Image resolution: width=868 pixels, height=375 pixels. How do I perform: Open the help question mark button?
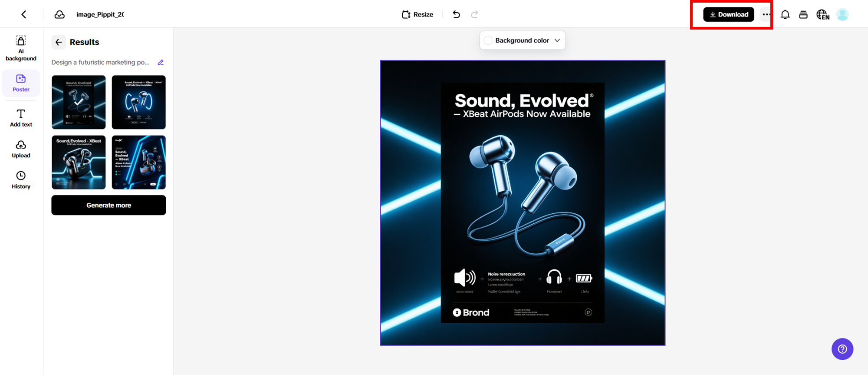tap(842, 349)
